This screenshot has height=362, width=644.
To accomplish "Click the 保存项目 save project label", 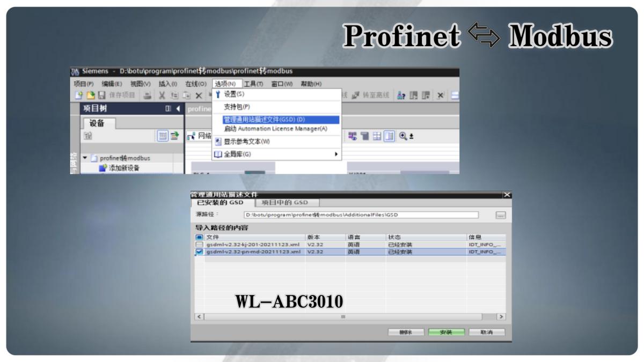I will [122, 95].
